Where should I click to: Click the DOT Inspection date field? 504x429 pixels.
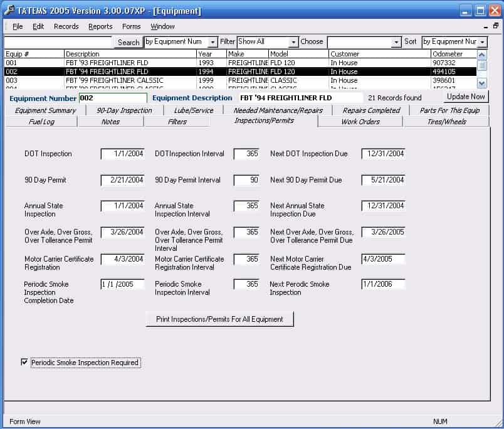[122, 154]
